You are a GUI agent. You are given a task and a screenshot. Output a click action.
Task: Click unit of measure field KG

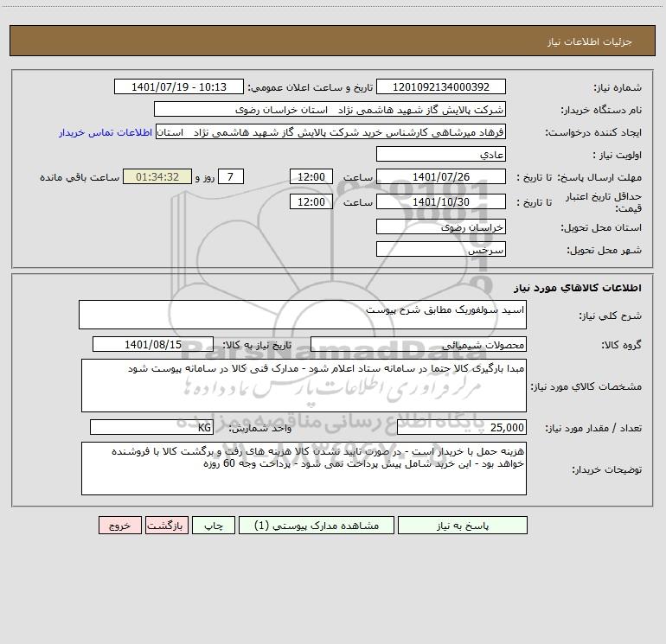point(151,427)
